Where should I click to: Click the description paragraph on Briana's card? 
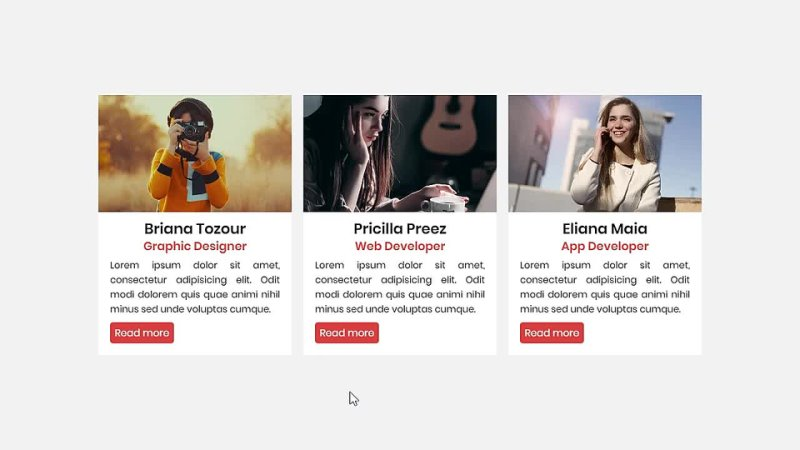[x=195, y=287]
